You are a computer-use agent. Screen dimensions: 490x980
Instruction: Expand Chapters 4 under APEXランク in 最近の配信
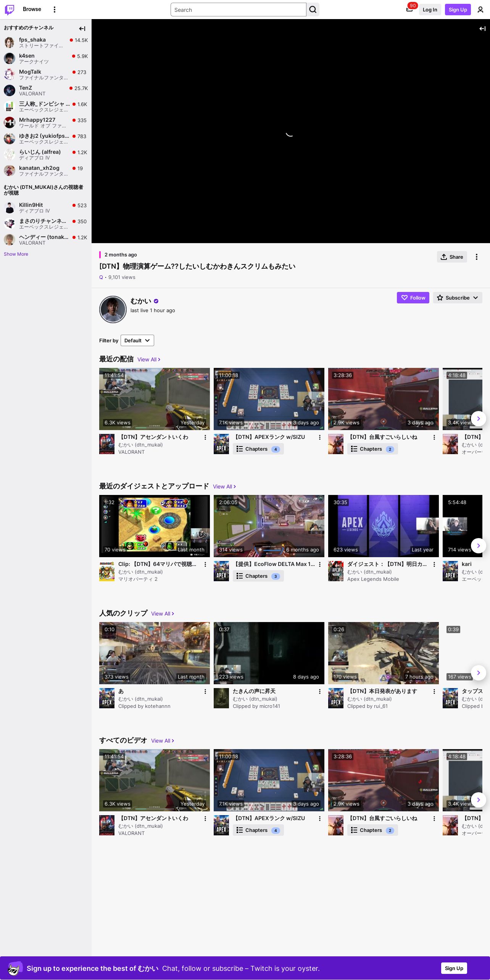[258, 449]
